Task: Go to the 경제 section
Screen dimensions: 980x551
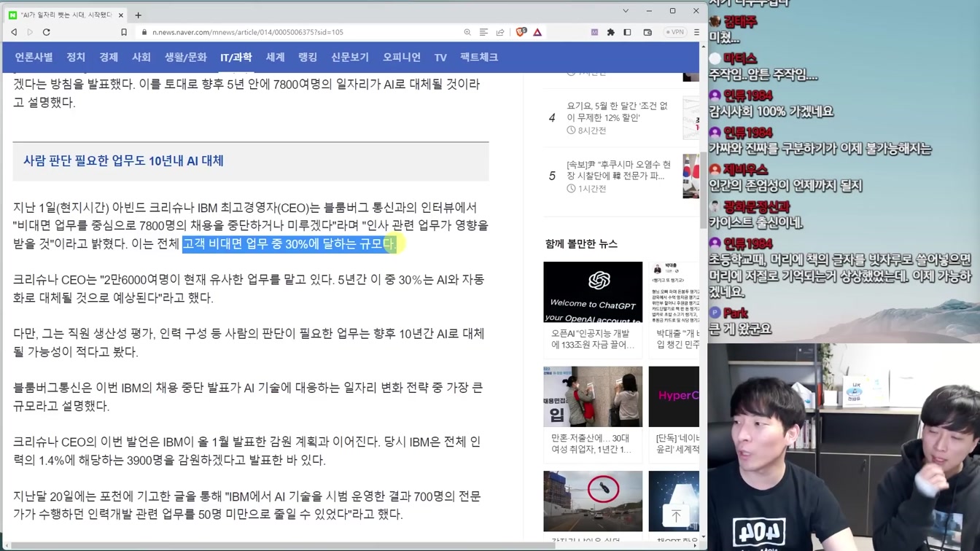Action: pyautogui.click(x=109, y=57)
